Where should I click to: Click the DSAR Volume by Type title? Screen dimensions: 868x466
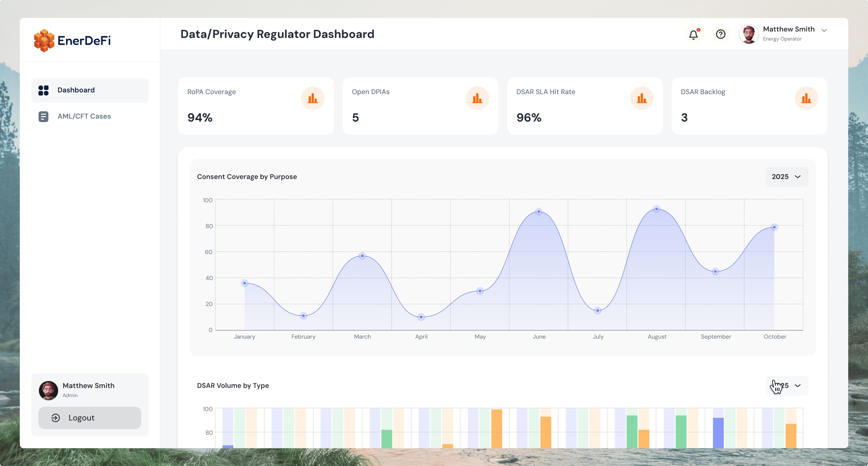click(x=233, y=386)
